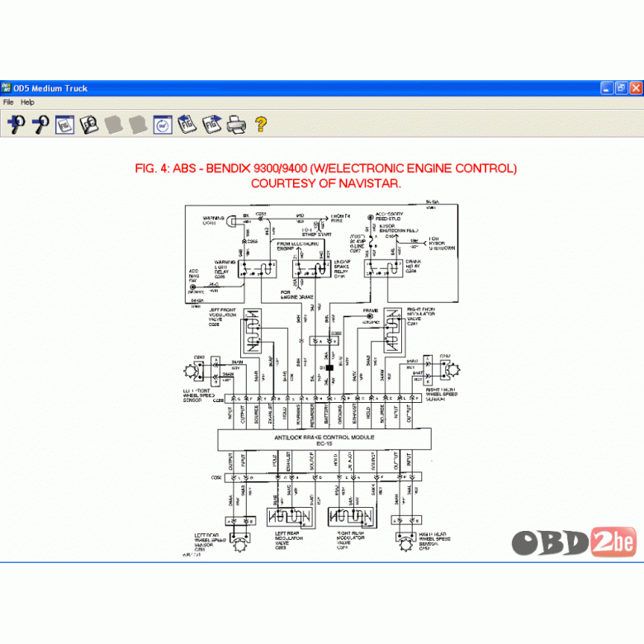Click the FIG. 4 ABS Bendix heading

point(325,168)
